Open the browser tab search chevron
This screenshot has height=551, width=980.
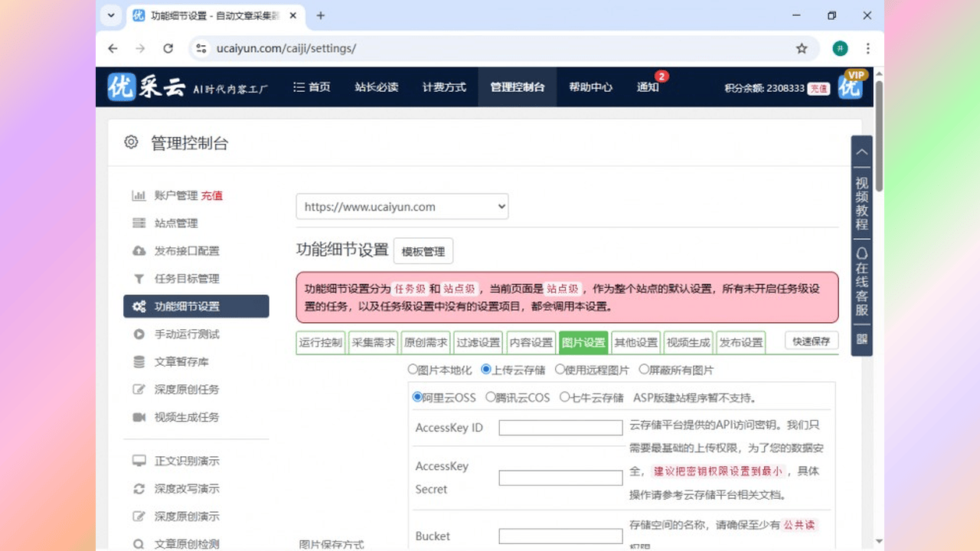click(109, 15)
